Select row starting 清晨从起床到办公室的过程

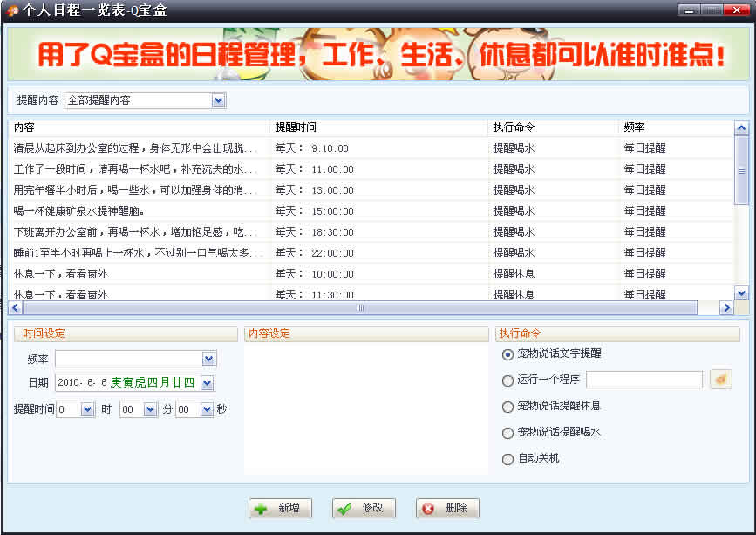[x=371, y=148]
